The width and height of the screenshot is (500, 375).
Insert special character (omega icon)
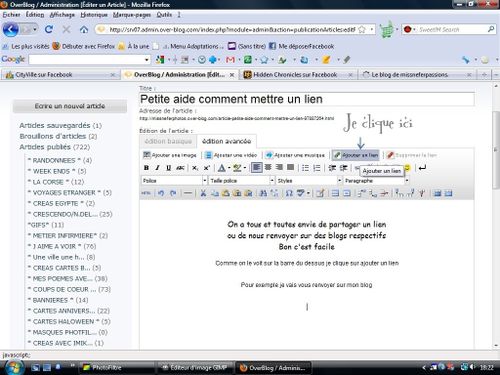289,193
